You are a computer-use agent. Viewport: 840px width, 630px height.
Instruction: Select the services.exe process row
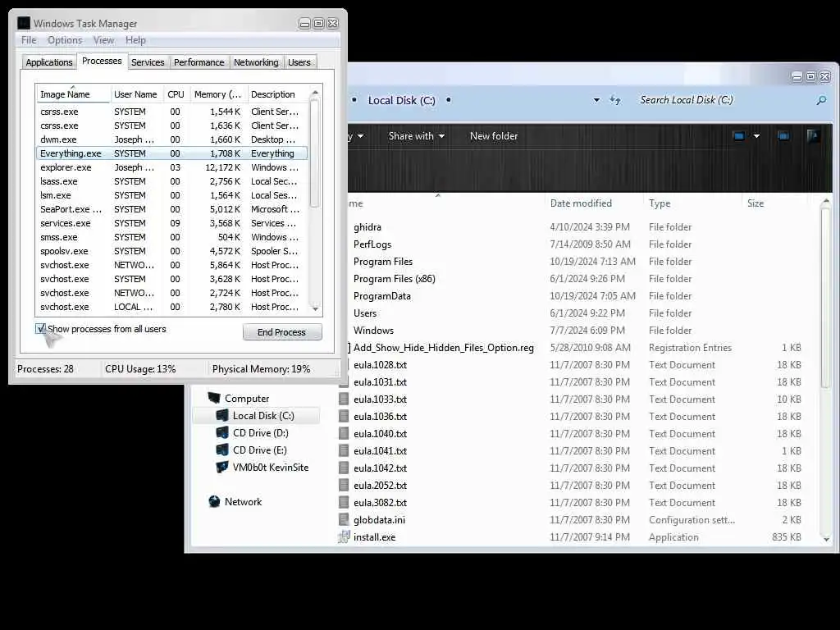171,223
